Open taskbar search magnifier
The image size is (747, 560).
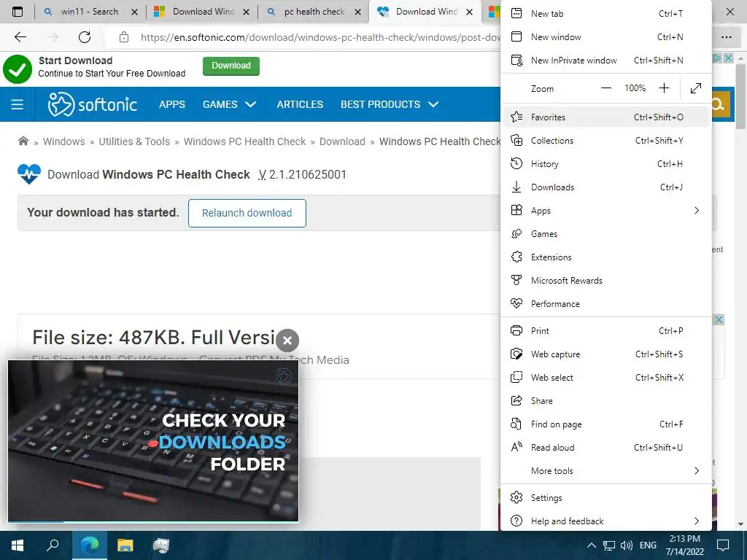(53, 545)
